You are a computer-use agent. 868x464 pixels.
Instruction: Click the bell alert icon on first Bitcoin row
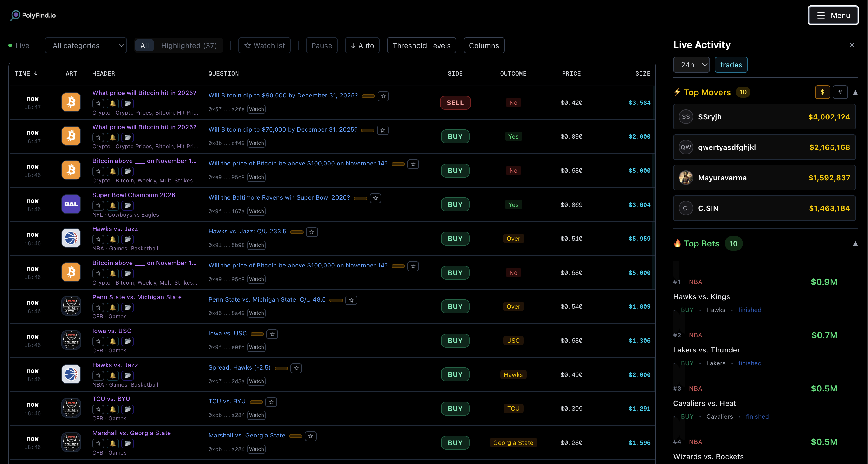tap(113, 104)
